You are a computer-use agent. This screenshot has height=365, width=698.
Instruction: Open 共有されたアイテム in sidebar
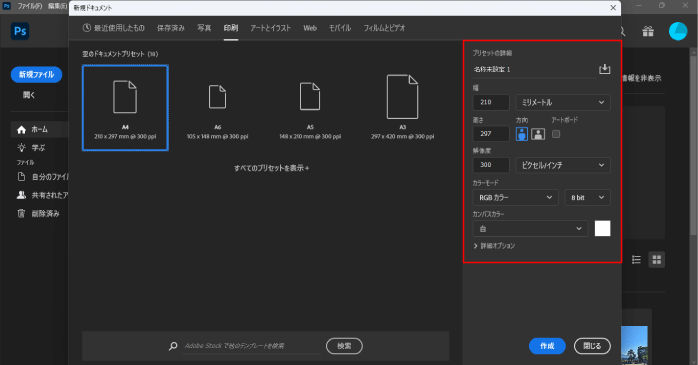[42, 195]
